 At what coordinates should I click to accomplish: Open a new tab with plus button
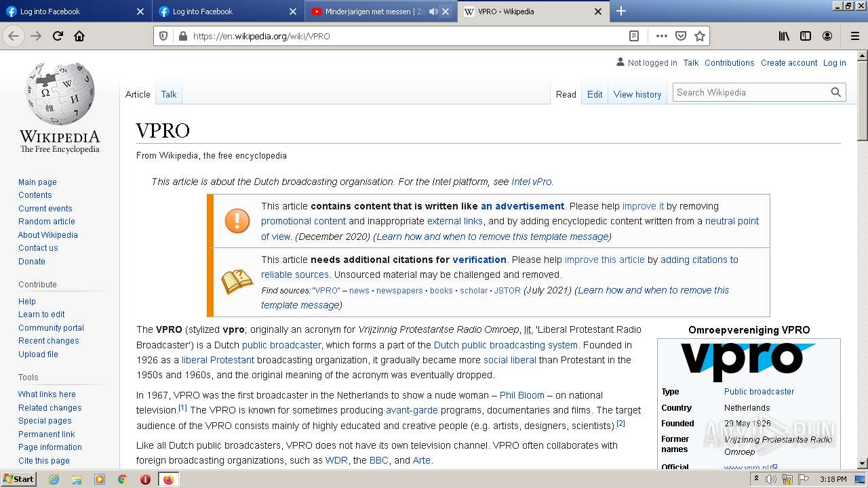click(x=621, y=11)
